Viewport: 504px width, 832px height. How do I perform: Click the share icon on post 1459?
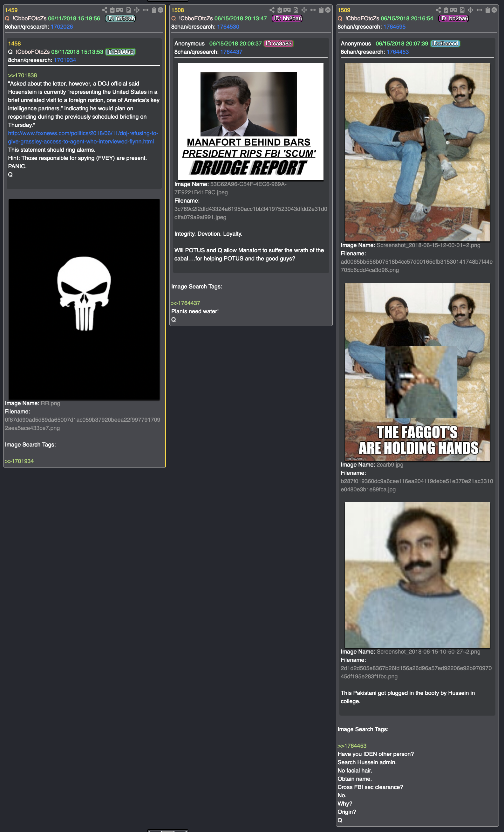[x=105, y=10]
